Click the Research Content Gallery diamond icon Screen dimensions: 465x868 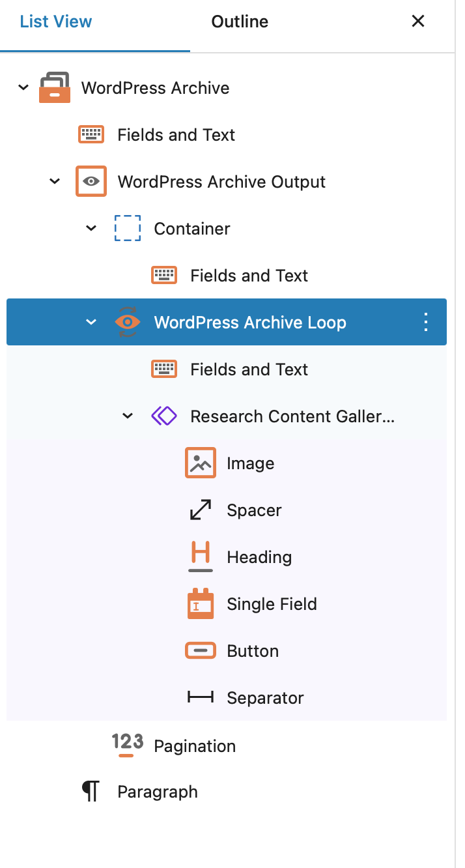tap(164, 416)
